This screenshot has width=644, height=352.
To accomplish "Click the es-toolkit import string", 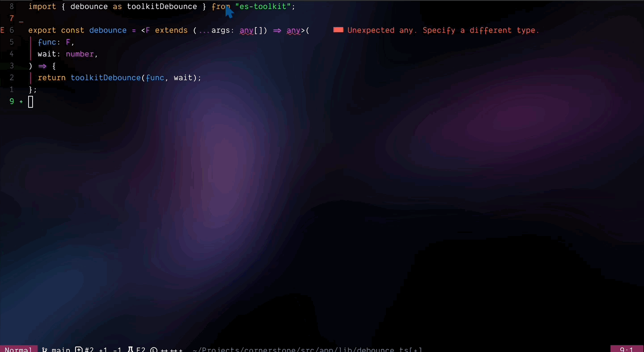I will point(263,6).
